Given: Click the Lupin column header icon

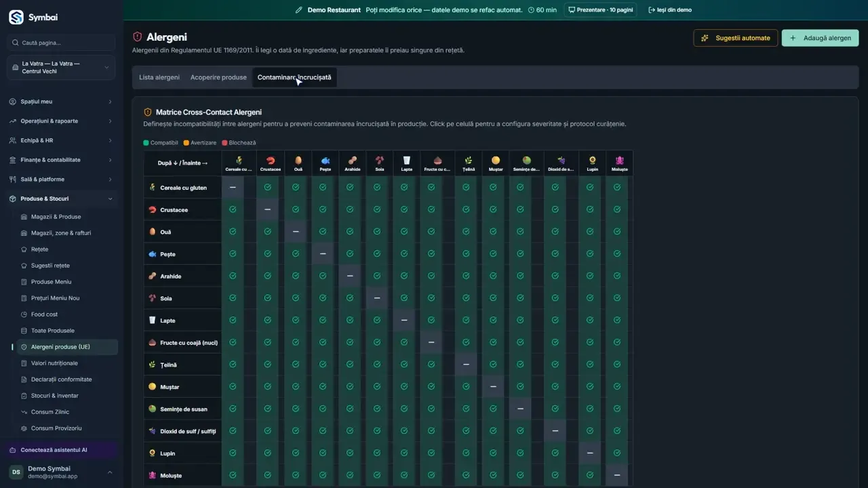Looking at the screenshot, I should (x=593, y=160).
